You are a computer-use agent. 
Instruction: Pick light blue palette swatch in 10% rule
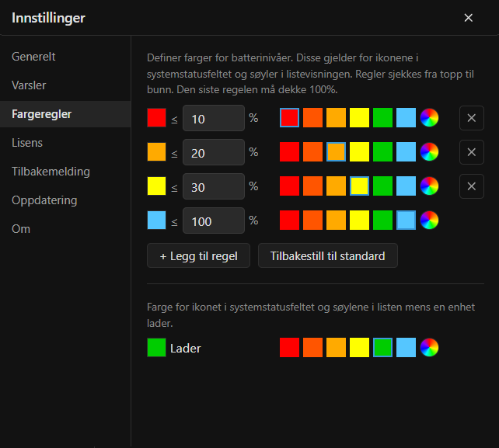[x=406, y=118]
